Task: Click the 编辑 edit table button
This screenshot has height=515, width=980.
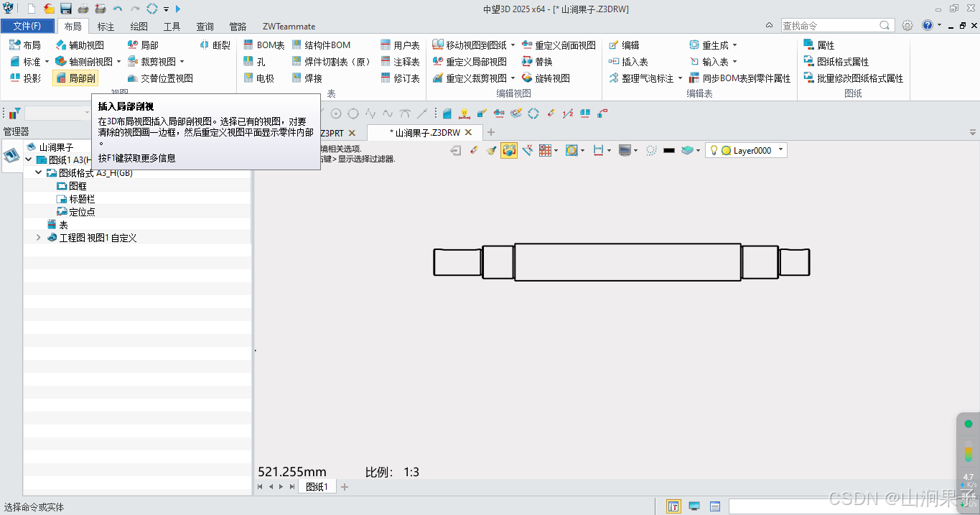Action: [624, 45]
